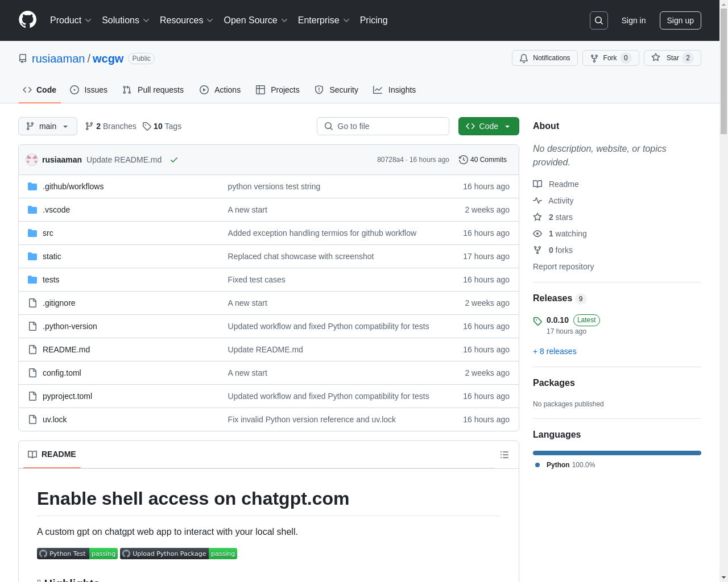Open commit hash 80728a4

390,160
